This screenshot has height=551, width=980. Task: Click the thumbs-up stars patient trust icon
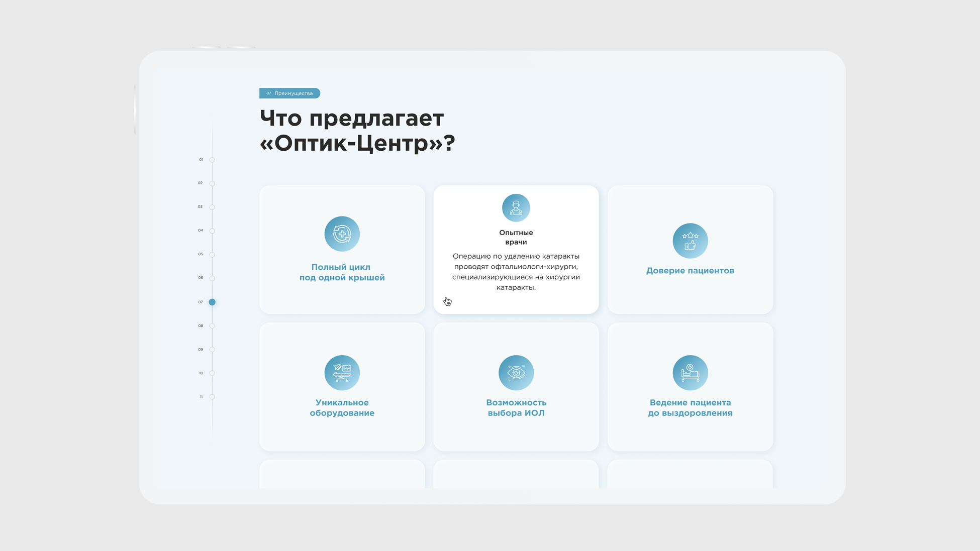(x=690, y=241)
